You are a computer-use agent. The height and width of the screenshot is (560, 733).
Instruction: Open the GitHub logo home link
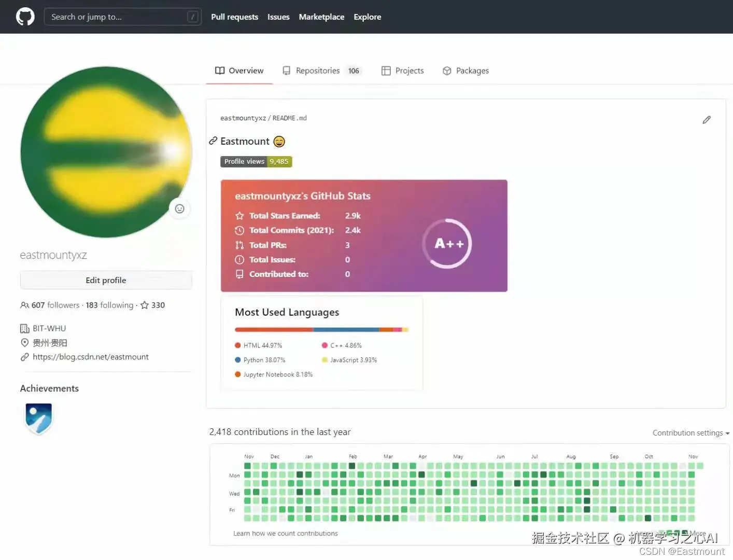(x=25, y=17)
